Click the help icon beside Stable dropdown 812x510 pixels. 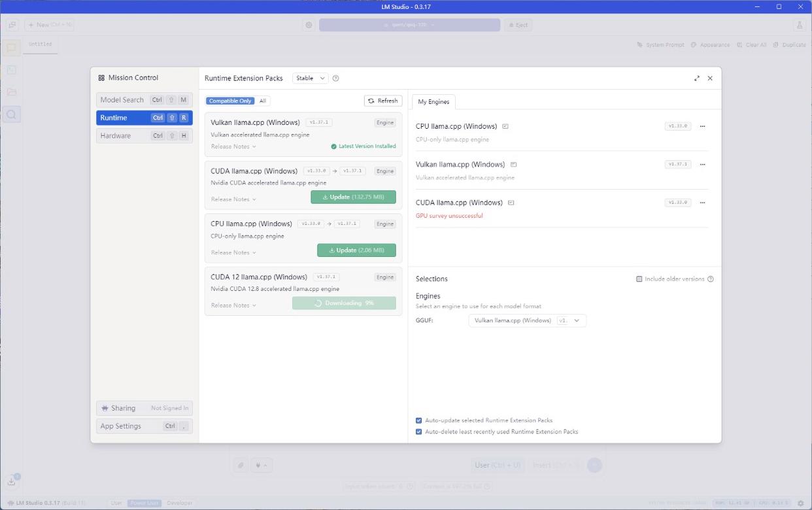335,78
